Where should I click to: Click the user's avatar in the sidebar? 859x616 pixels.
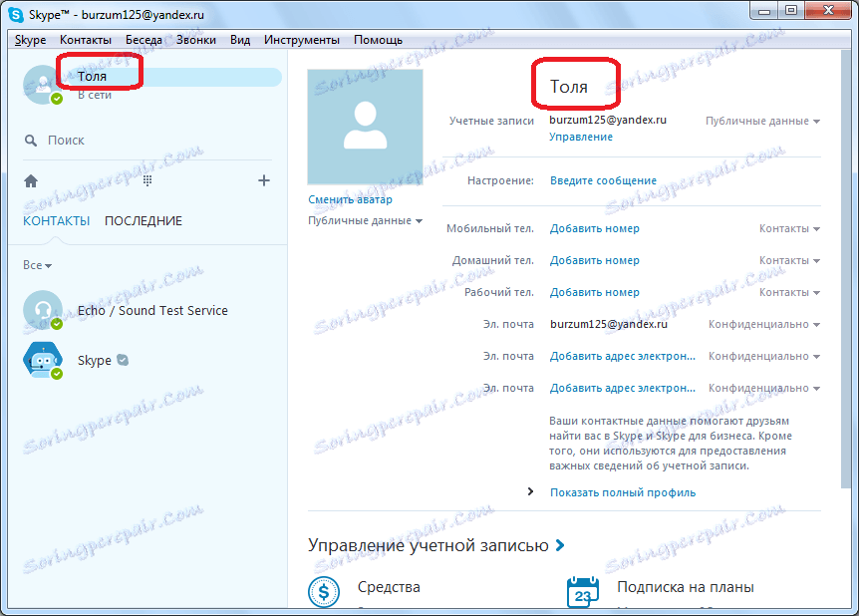tap(42, 85)
